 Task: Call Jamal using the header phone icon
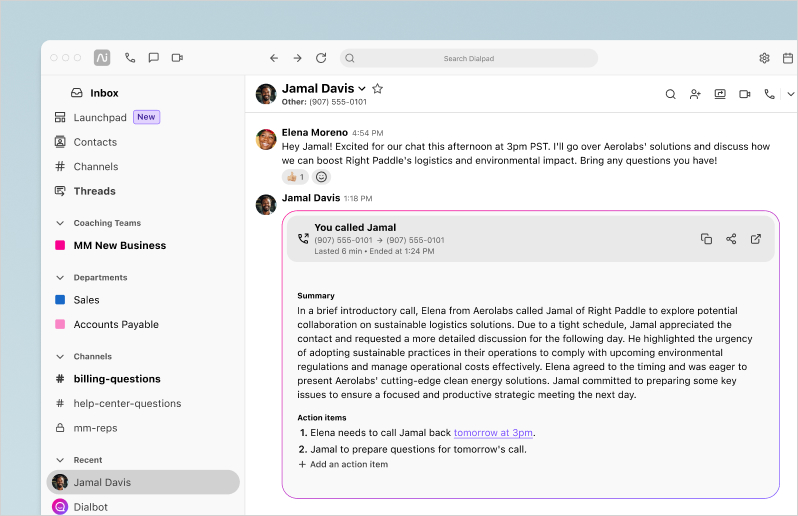pyautogui.click(x=770, y=94)
